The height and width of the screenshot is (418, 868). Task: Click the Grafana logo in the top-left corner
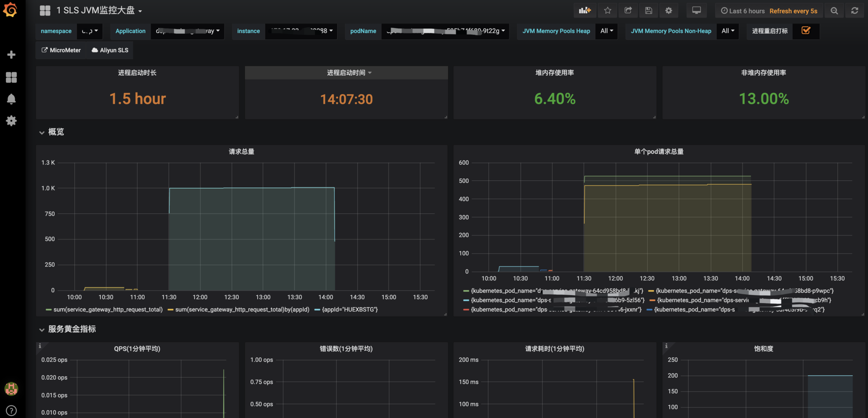[x=11, y=10]
